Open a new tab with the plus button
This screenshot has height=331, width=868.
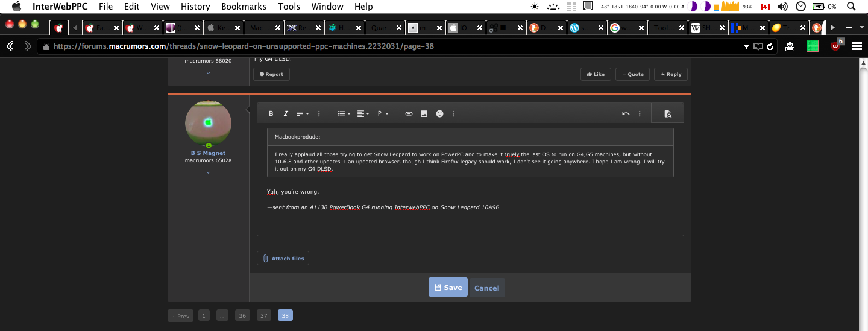point(849,28)
